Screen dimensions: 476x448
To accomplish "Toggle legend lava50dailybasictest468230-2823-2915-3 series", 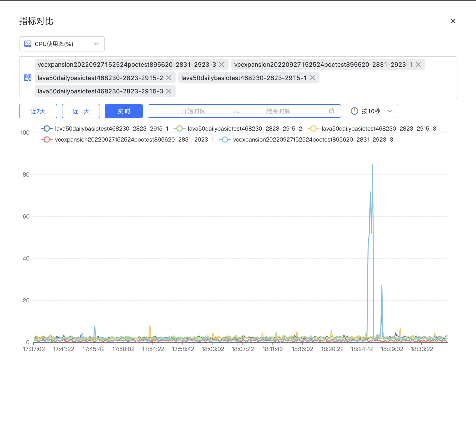I will [372, 129].
